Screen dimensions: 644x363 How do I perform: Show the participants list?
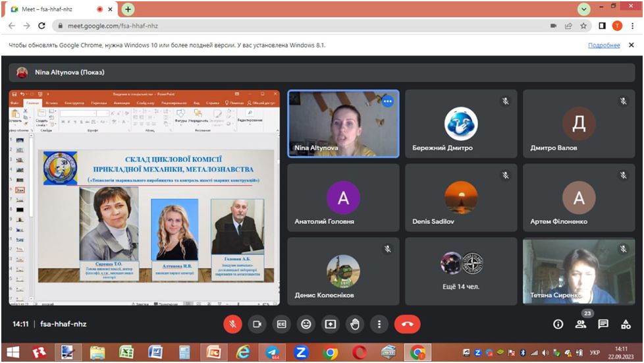[x=581, y=324]
